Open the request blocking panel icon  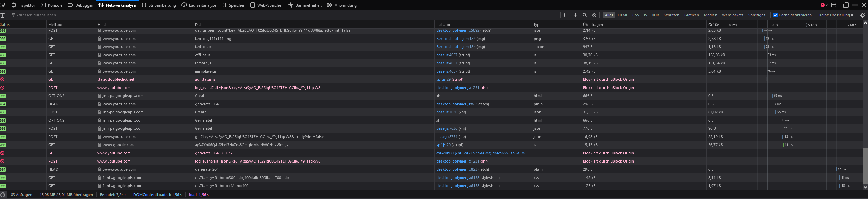pos(594,15)
